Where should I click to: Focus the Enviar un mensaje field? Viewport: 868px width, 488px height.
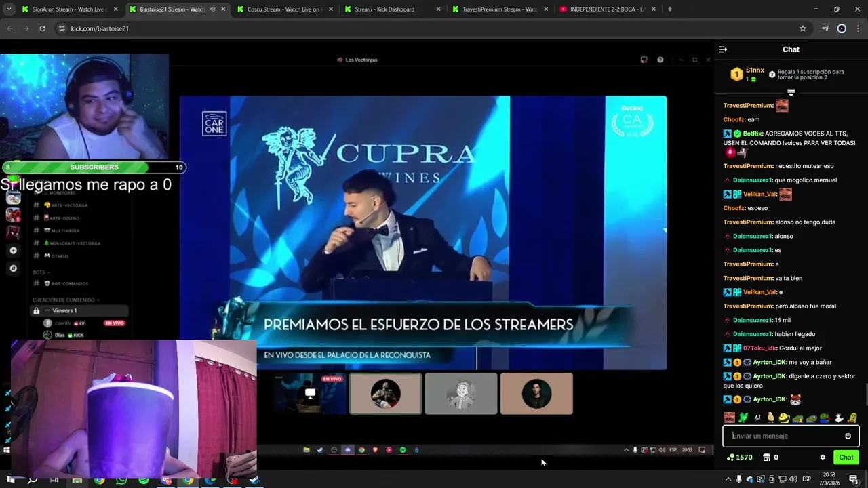tap(791, 436)
